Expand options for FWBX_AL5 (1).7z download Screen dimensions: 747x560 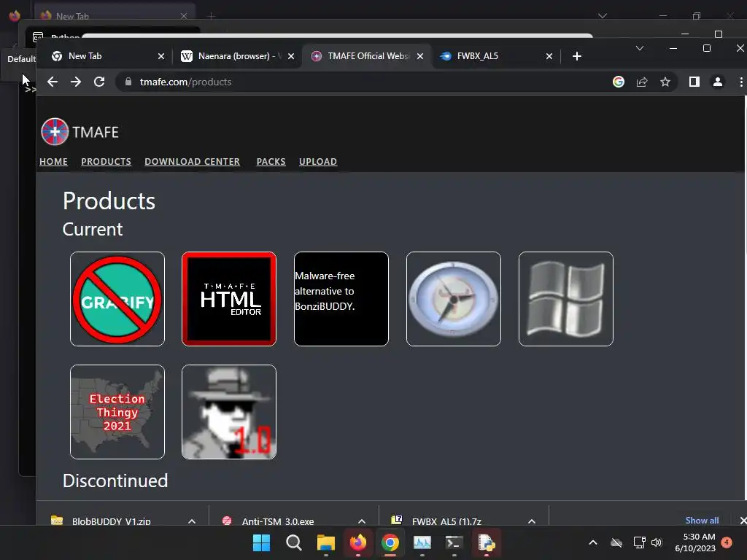(x=532, y=521)
